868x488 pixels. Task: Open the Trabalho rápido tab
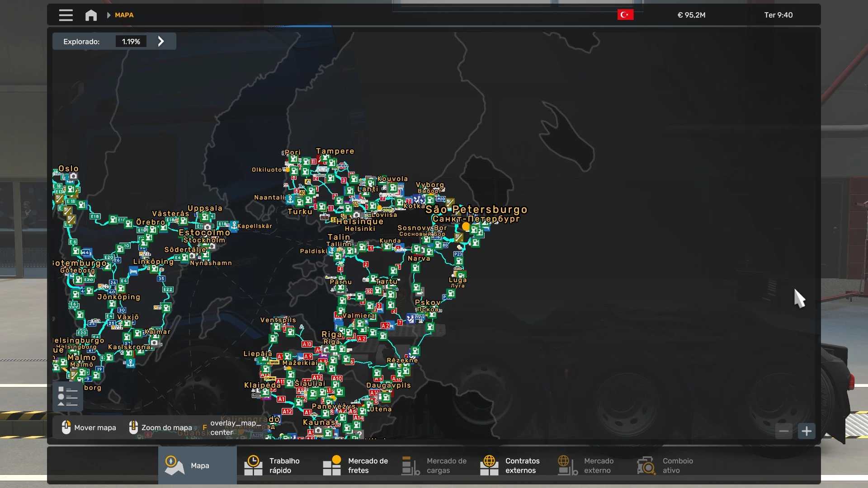pyautogui.click(x=276, y=465)
